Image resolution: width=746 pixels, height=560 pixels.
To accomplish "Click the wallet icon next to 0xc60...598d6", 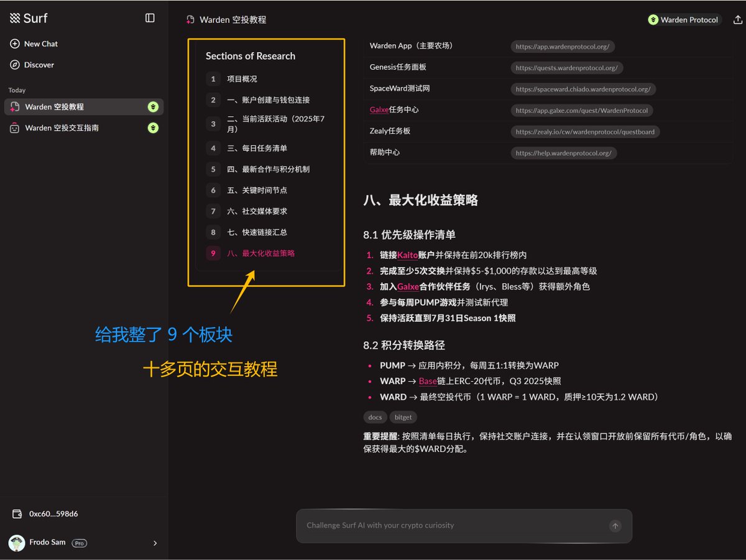I will click(x=17, y=514).
